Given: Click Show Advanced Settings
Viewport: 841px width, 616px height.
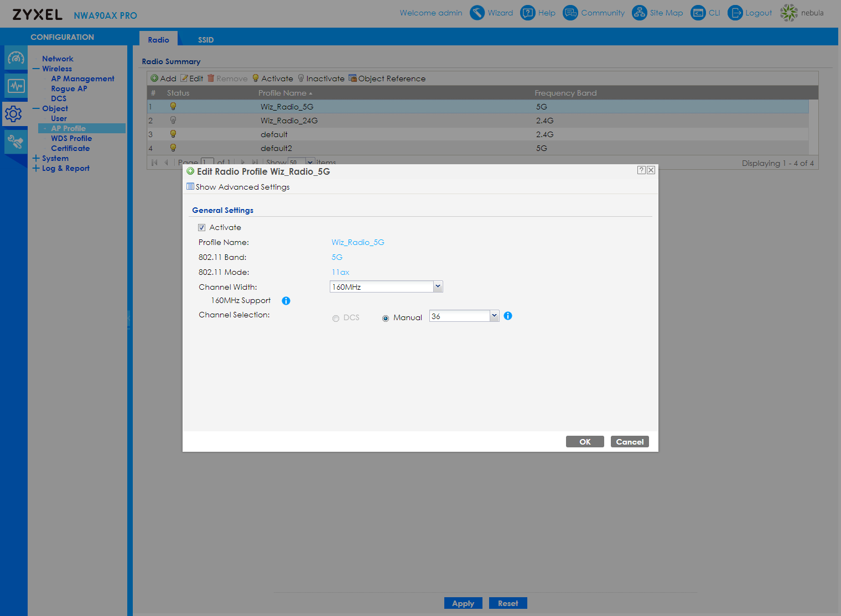Looking at the screenshot, I should coord(242,187).
